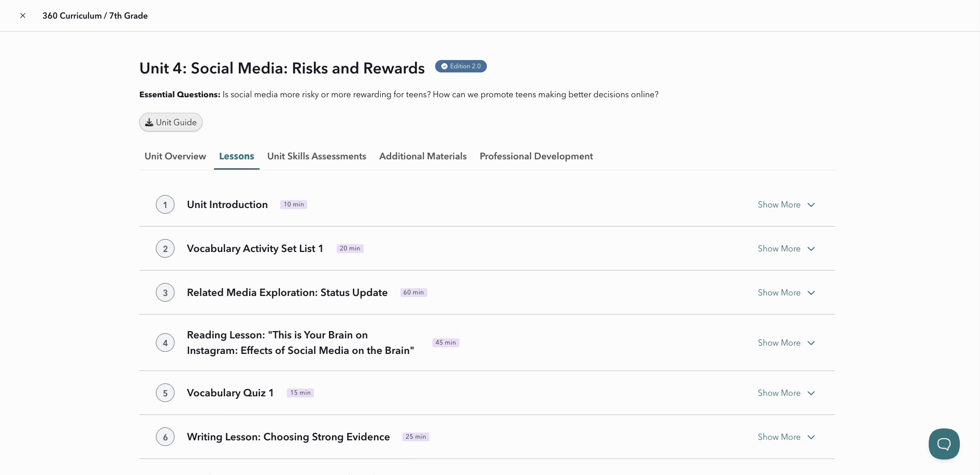Click the Essential Questions text

399,95
